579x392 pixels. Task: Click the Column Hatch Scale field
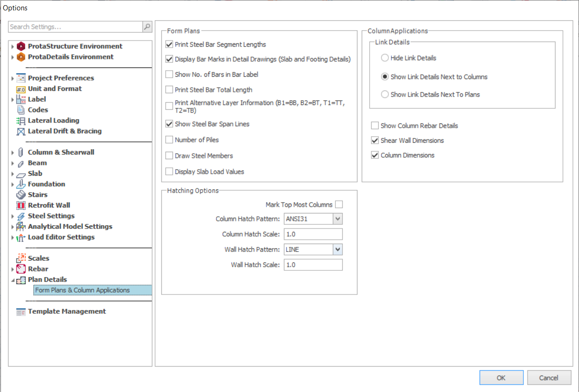coord(313,234)
